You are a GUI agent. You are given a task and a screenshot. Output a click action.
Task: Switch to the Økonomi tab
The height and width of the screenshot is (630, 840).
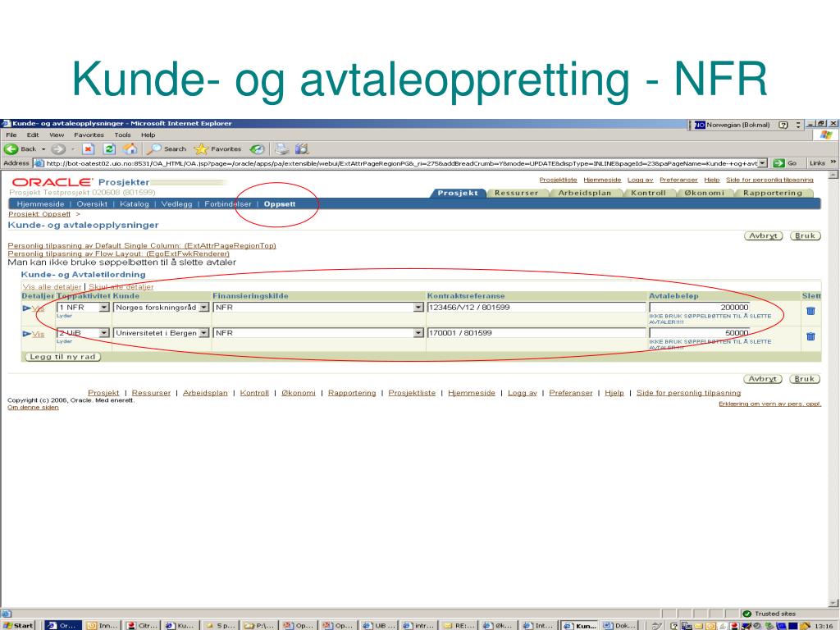pyautogui.click(x=704, y=193)
